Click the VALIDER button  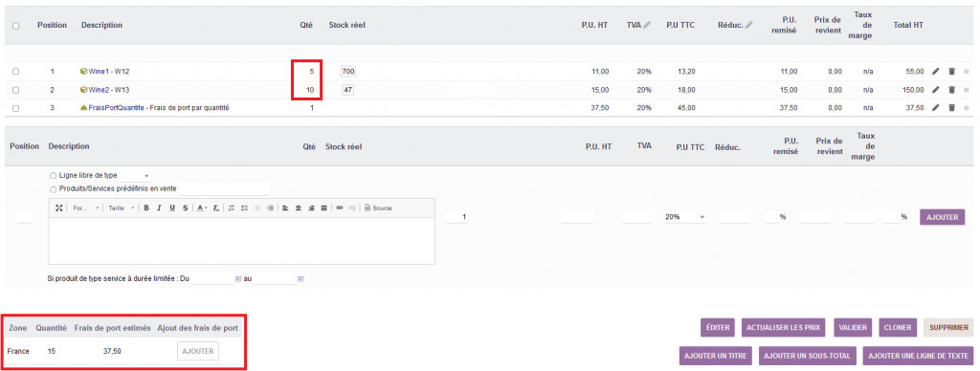coord(853,327)
